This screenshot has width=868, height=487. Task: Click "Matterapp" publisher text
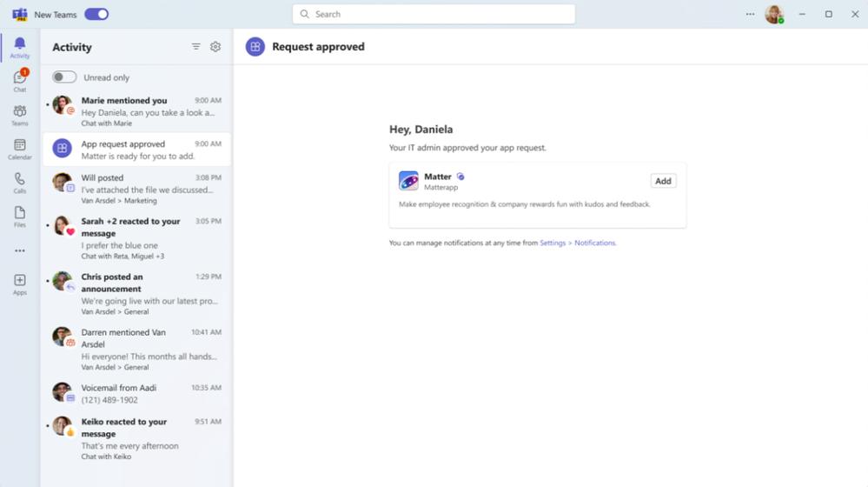coord(441,187)
